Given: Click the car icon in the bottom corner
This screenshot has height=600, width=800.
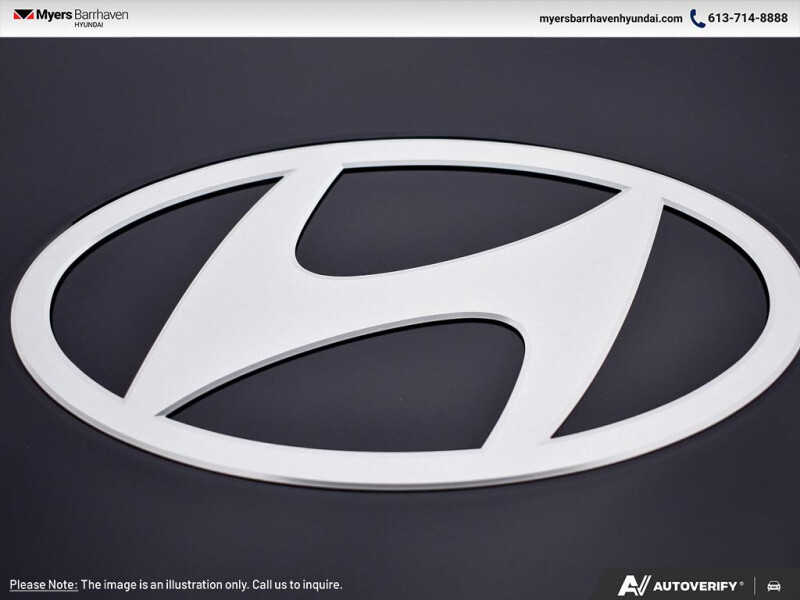Looking at the screenshot, I should [x=774, y=584].
